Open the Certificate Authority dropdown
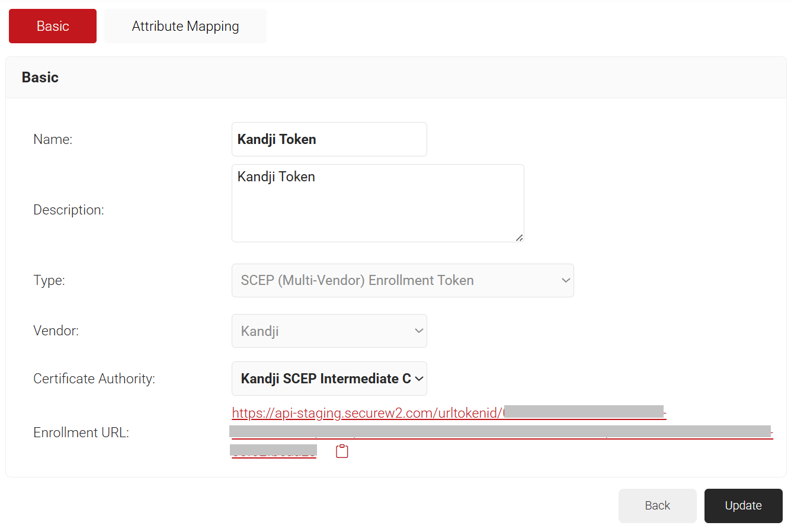The height and width of the screenshot is (532, 791). 329,379
